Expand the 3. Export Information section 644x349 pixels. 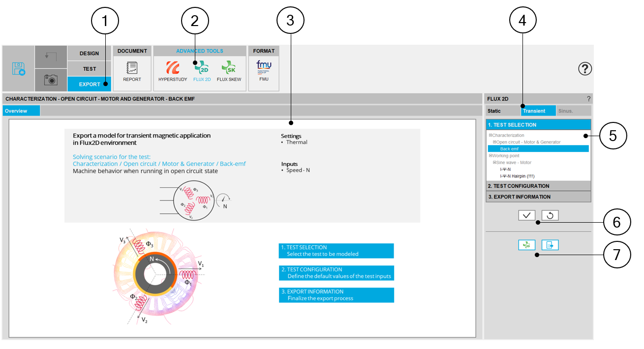538,197
